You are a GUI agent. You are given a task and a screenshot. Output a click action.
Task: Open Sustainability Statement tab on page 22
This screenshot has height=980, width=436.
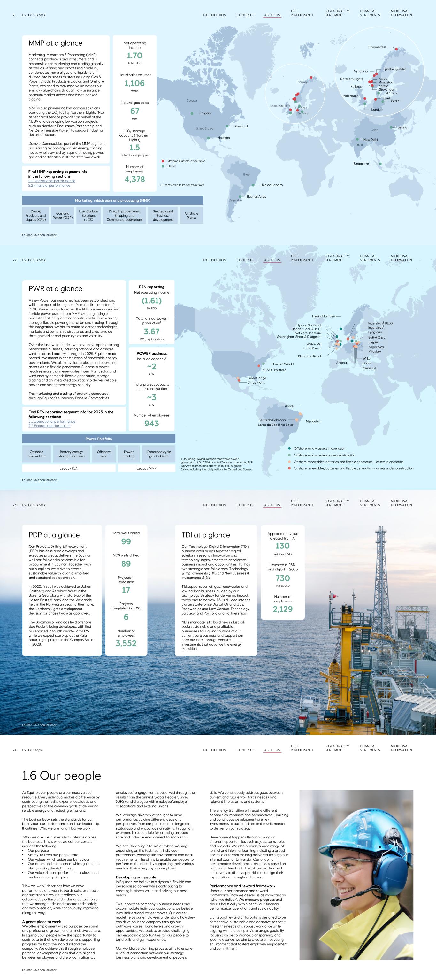336,258
